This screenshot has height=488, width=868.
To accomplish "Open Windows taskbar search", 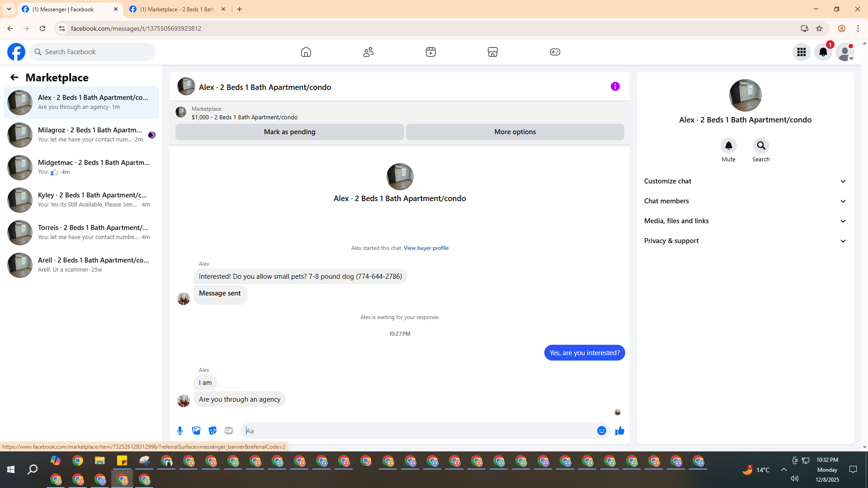I will tap(33, 470).
